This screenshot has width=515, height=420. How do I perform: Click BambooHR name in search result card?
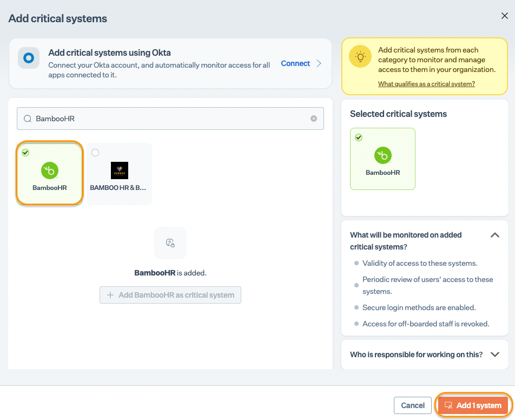[x=50, y=188]
